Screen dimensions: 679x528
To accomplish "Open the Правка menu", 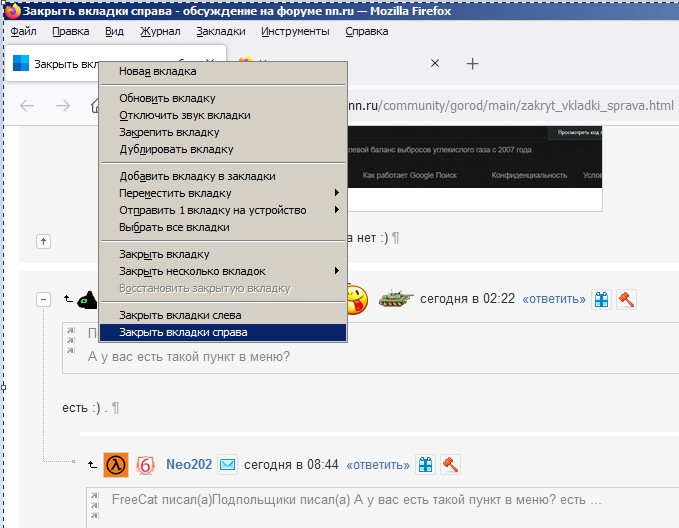I will pyautogui.click(x=71, y=31).
